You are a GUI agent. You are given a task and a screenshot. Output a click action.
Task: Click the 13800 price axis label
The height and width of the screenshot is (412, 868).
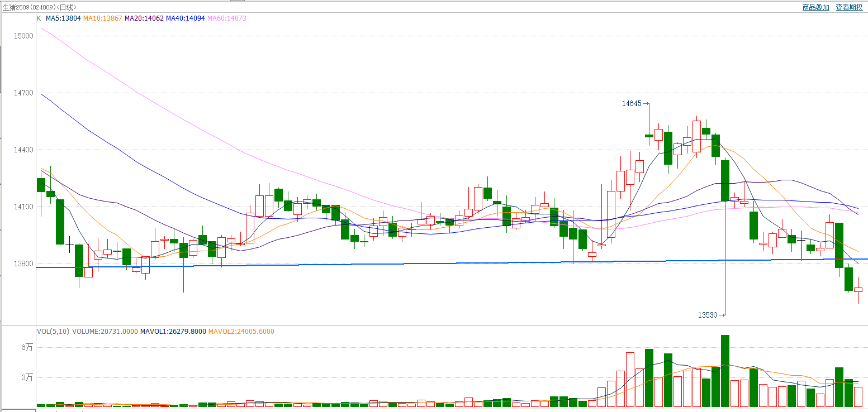click(25, 264)
